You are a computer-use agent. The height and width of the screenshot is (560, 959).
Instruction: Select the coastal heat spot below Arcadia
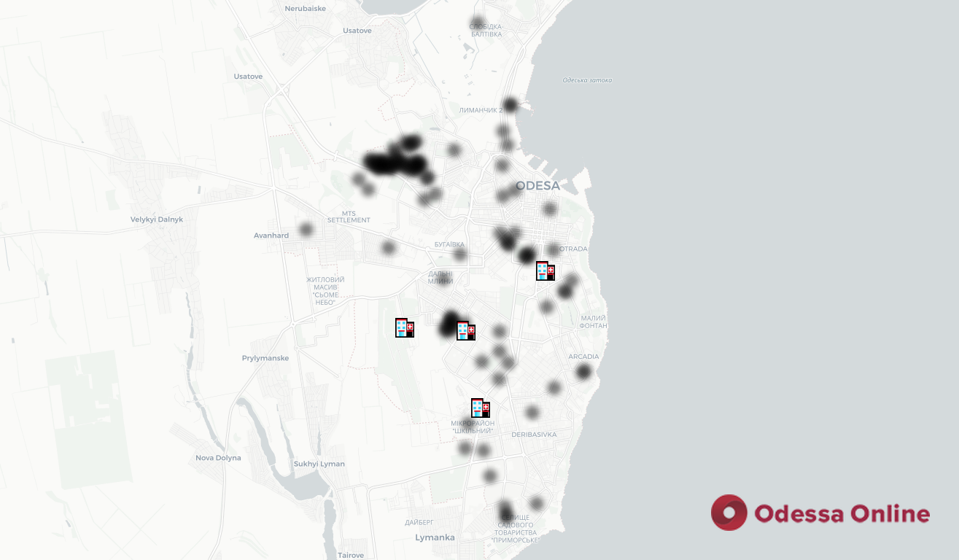[583, 372]
